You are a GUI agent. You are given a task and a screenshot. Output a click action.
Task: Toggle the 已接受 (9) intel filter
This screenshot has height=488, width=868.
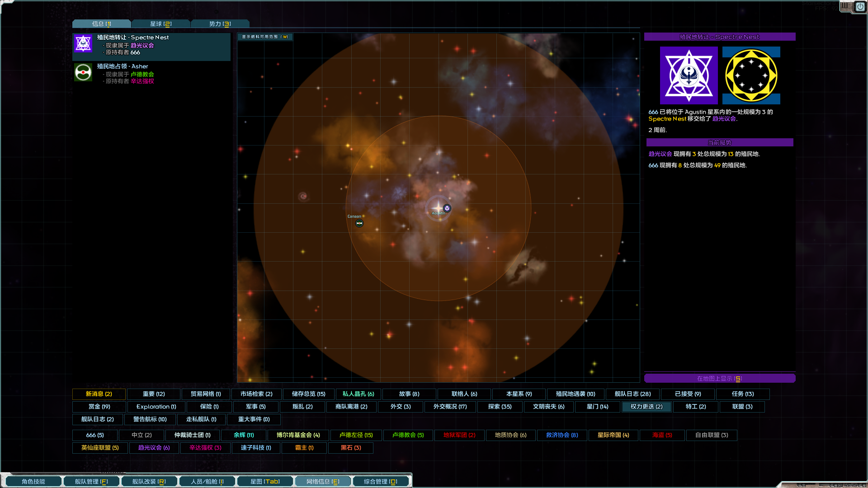[x=687, y=394]
